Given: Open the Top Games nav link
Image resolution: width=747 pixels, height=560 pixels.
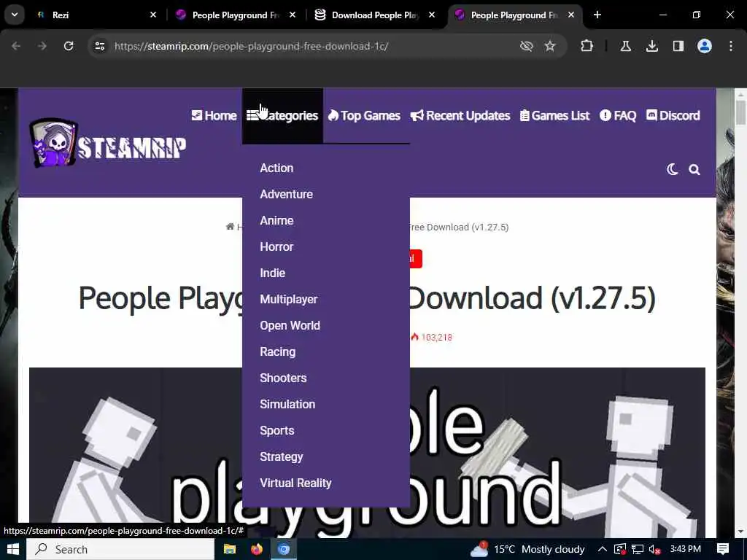Looking at the screenshot, I should [364, 116].
